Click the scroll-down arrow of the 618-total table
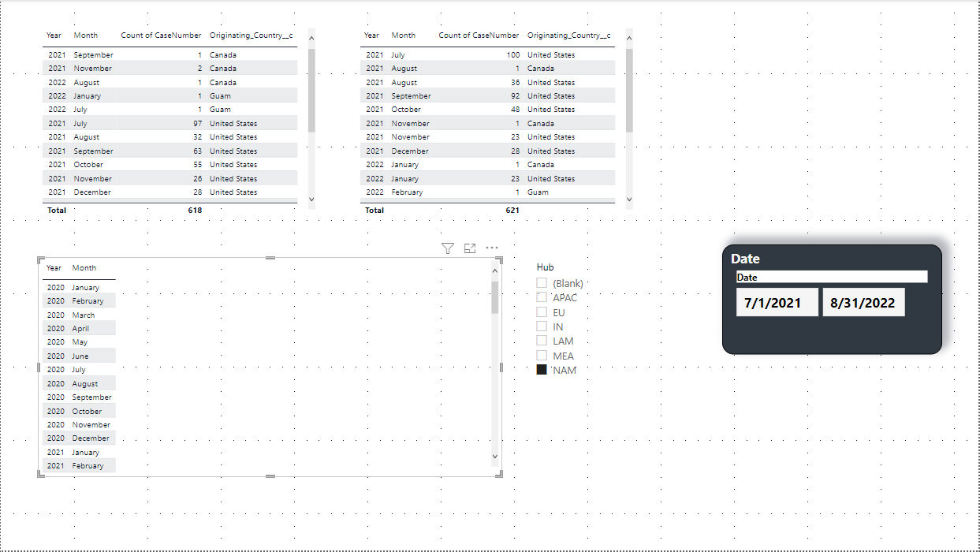Screen dimensions: 980x552 (311, 200)
